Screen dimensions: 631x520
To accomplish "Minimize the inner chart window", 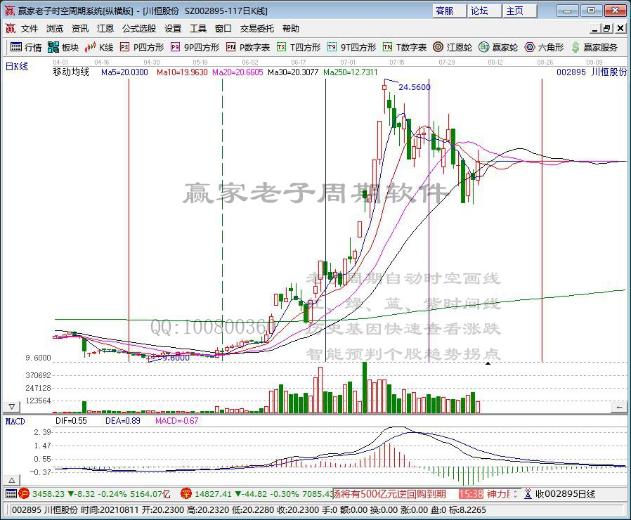I will (x=595, y=29).
